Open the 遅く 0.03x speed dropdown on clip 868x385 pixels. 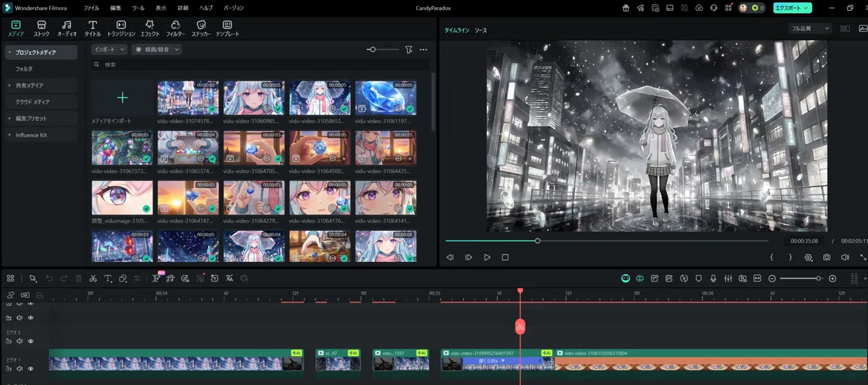click(x=501, y=360)
